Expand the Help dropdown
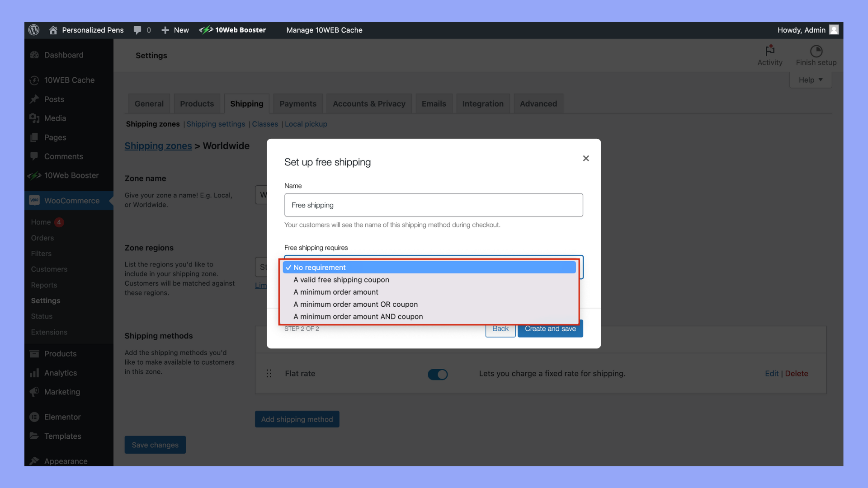This screenshot has width=868, height=488. pyautogui.click(x=810, y=80)
